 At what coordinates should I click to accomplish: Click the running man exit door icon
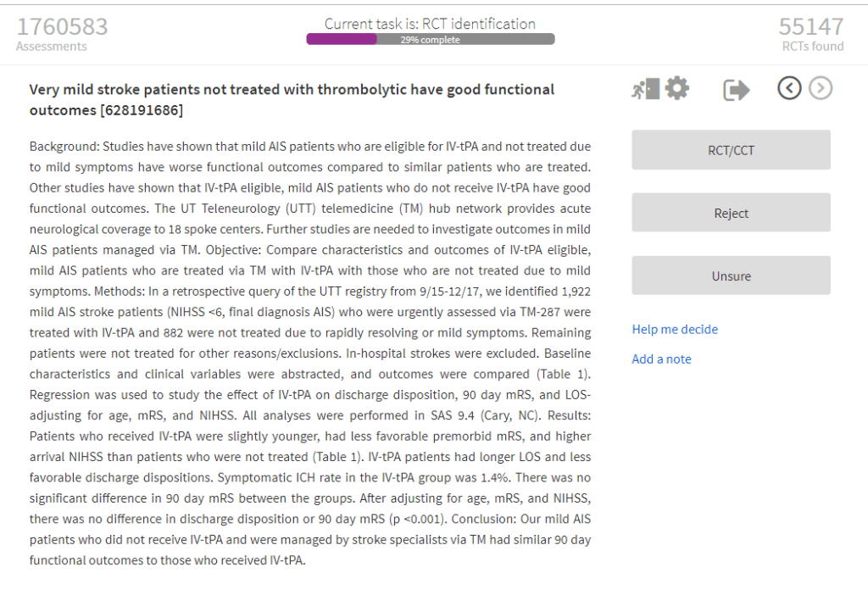pyautogui.click(x=645, y=89)
